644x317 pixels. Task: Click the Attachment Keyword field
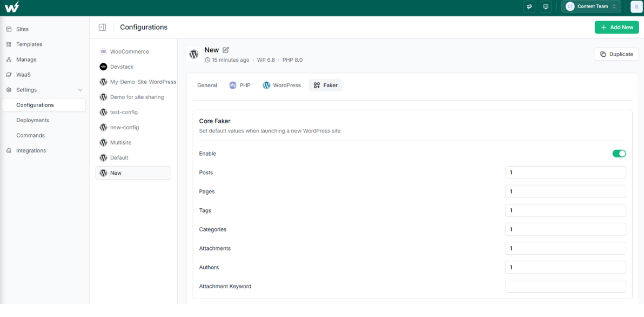click(x=566, y=286)
